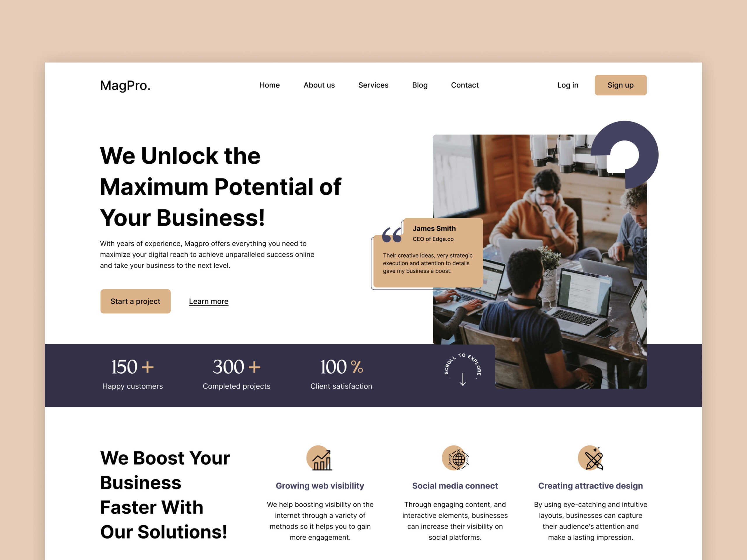
Task: Select the Home tab in navigation
Action: [x=269, y=85]
